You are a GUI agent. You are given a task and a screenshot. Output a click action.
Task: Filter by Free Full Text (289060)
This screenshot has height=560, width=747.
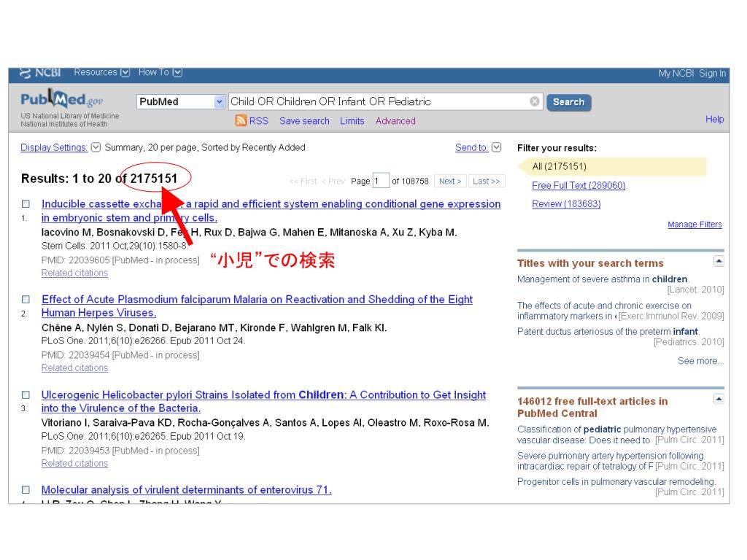point(578,185)
